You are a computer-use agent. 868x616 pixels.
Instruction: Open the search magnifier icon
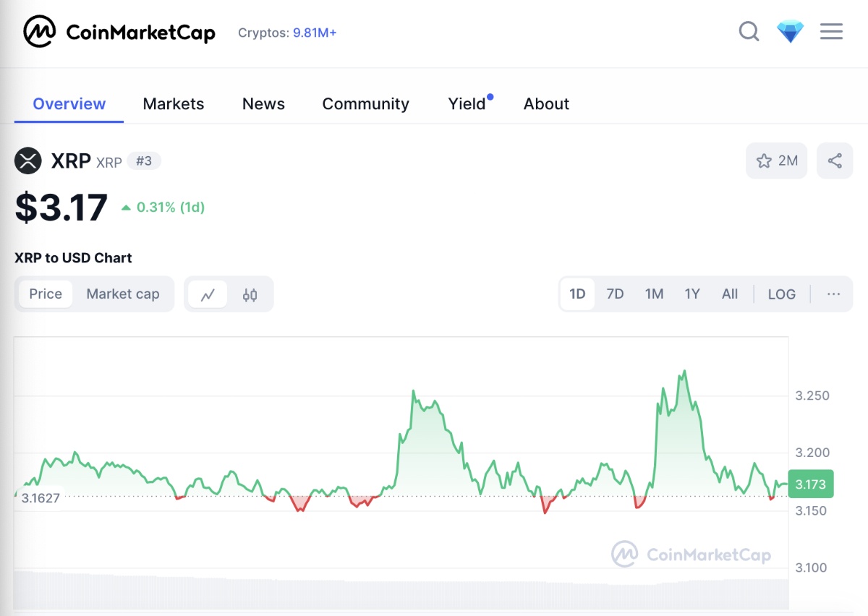[x=749, y=32]
